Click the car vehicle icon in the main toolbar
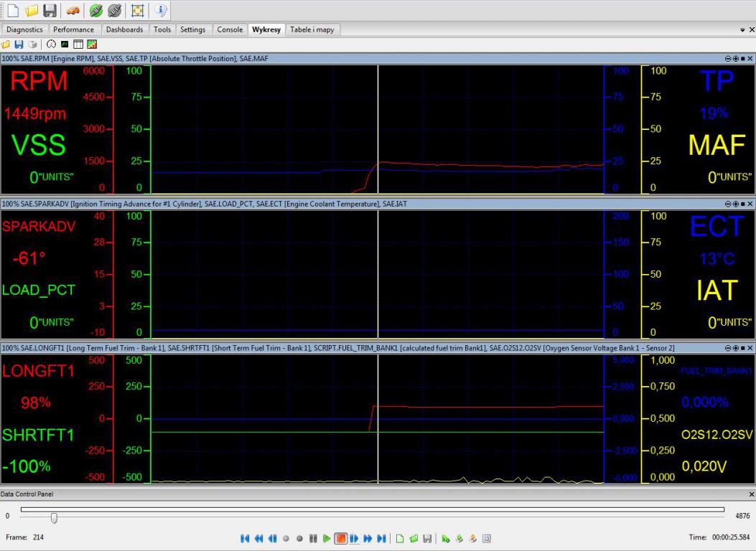The width and height of the screenshot is (756, 551). (x=72, y=11)
